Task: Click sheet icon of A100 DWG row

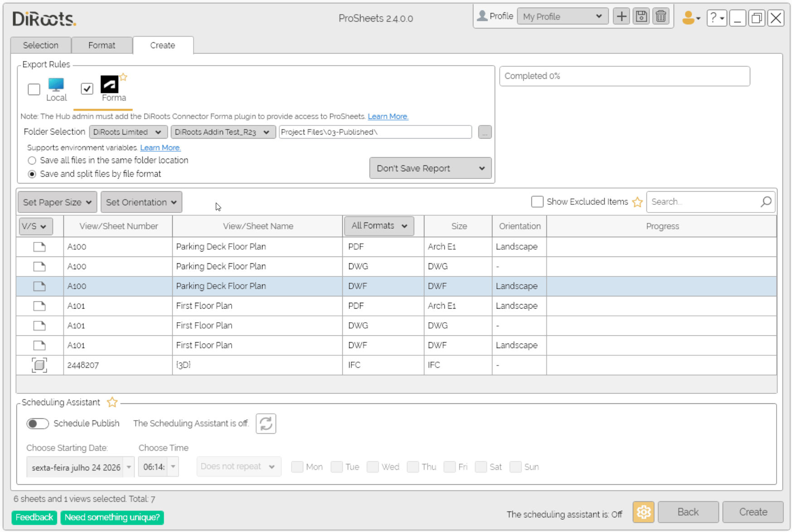Action: 39,266
